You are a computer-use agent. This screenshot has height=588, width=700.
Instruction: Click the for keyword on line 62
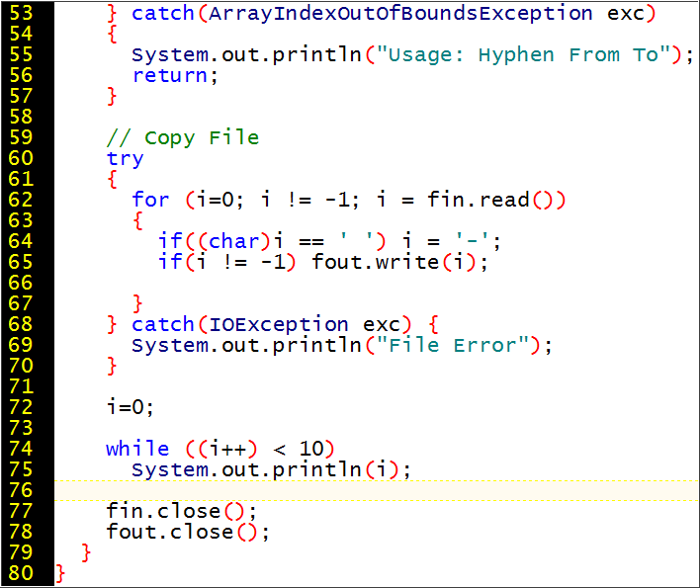pos(150,200)
